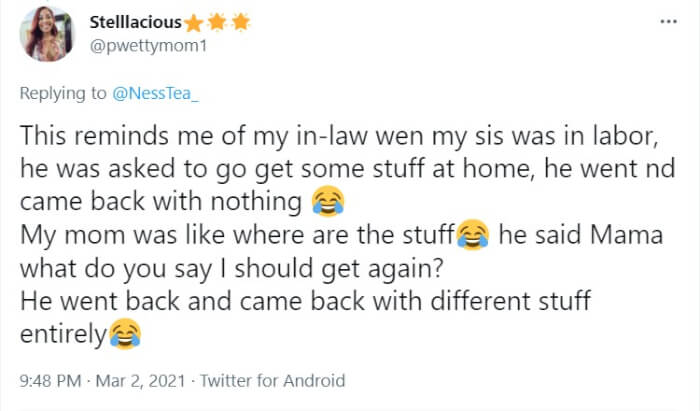The height and width of the screenshot is (411, 700).
Task: Click the middle star emoji beside Stelllacious
Action: 217,23
